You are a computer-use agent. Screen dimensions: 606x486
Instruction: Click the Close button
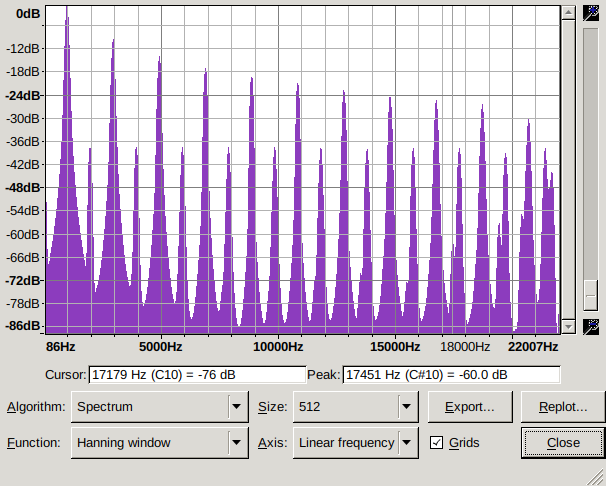(563, 442)
